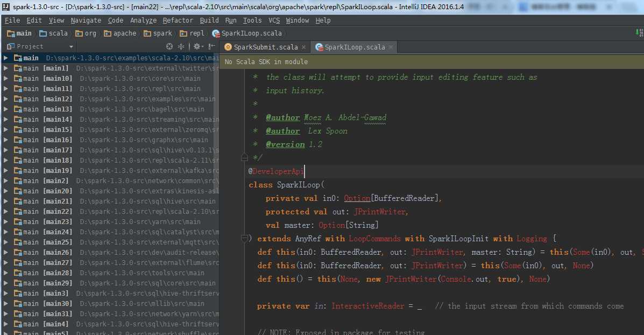Screen dimensions: 644x335
Task: Expand the main [main16] module node
Action: click(6, 139)
